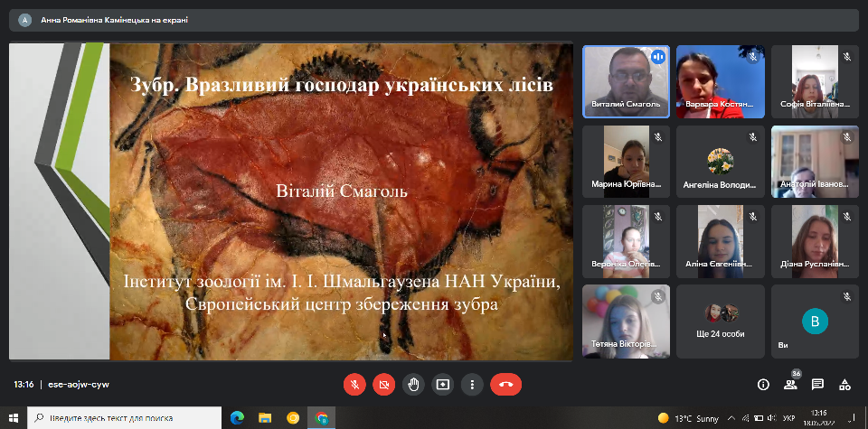Image resolution: width=868 pixels, height=429 pixels.
Task: Click muted mic icon on Аліна Євгеніївна tile
Action: tap(752, 217)
